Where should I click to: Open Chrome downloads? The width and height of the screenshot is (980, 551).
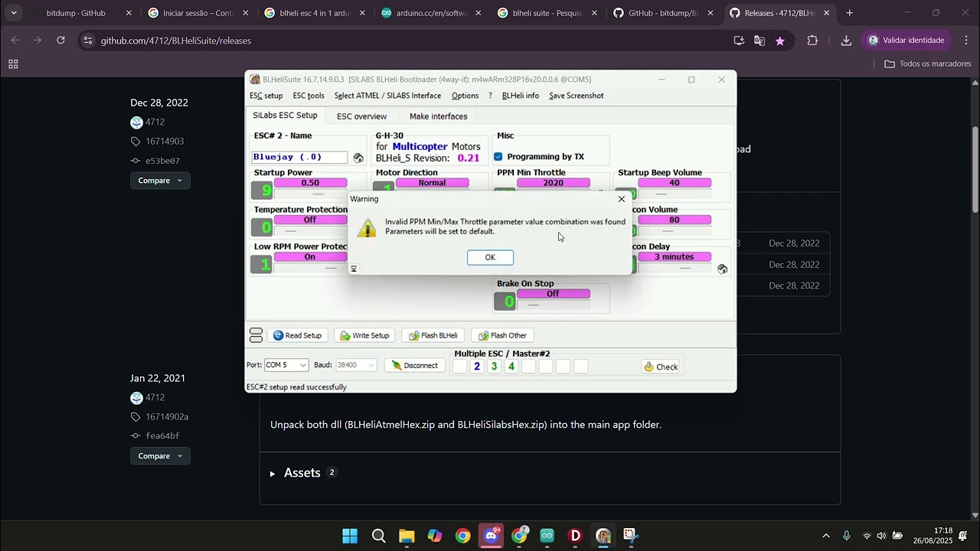846,41
